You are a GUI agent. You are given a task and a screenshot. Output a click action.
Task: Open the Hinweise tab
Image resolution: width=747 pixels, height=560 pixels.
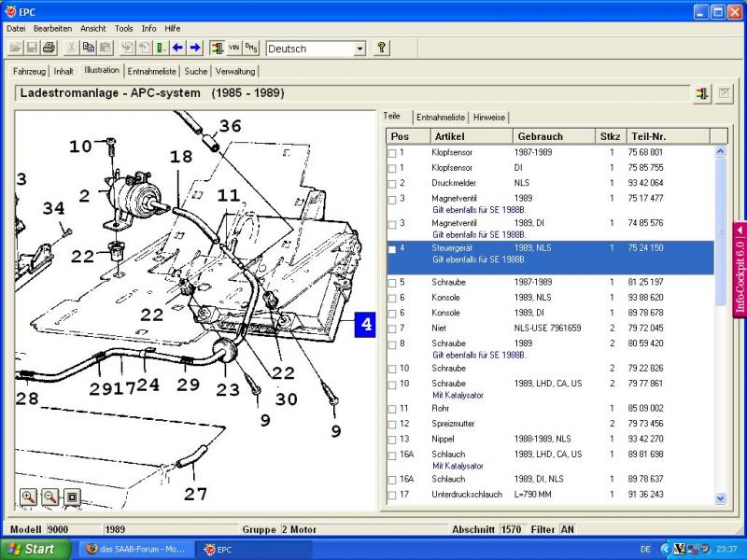[x=489, y=118]
